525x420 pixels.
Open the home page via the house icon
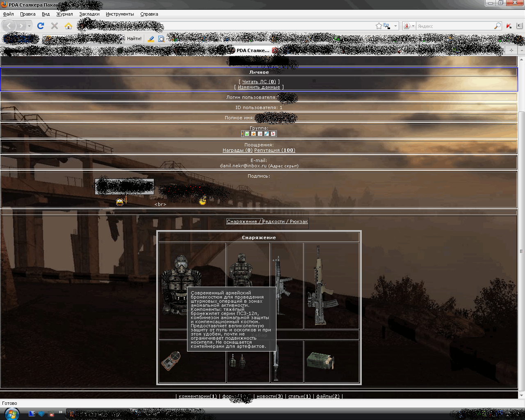point(68,26)
